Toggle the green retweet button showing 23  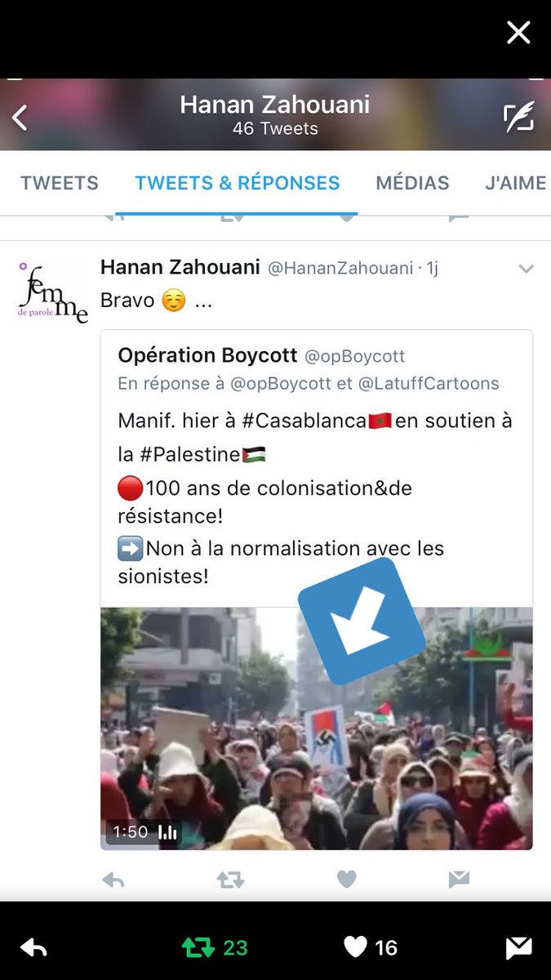(x=215, y=947)
